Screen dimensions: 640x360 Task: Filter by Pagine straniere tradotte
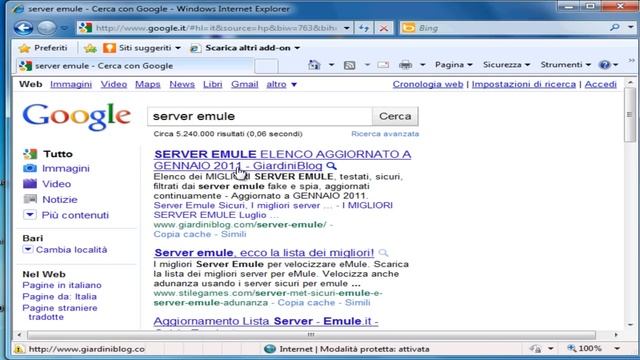tap(60, 312)
